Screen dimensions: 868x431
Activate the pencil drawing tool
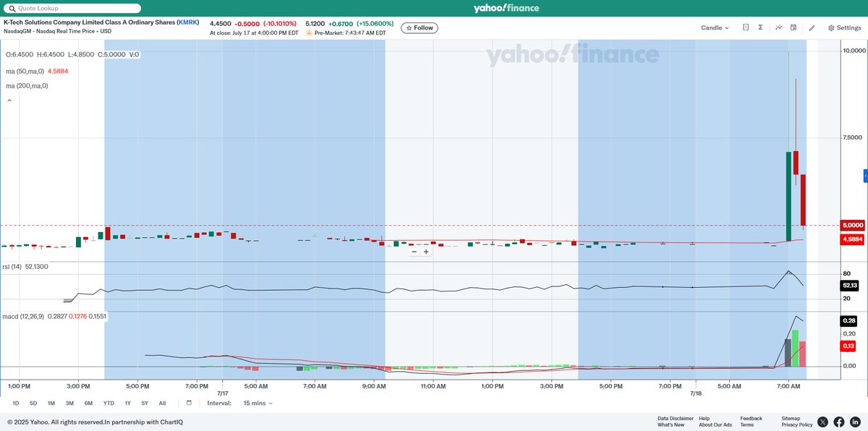tap(812, 27)
